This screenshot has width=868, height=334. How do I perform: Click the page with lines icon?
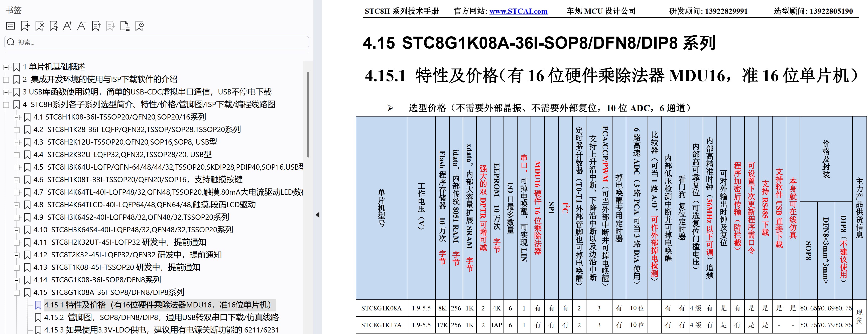[x=125, y=26]
